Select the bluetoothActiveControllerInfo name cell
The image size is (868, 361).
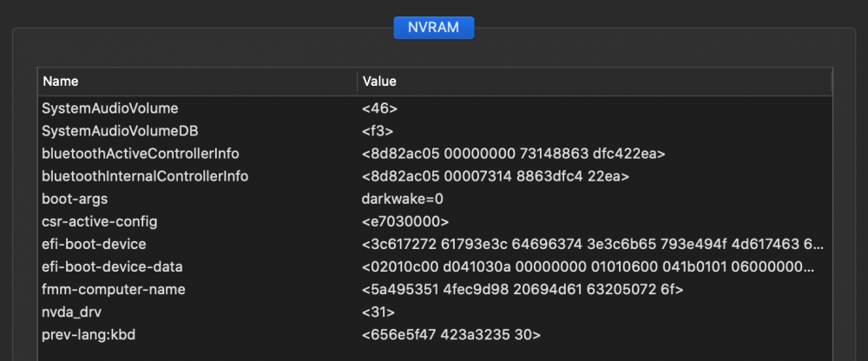click(141, 154)
